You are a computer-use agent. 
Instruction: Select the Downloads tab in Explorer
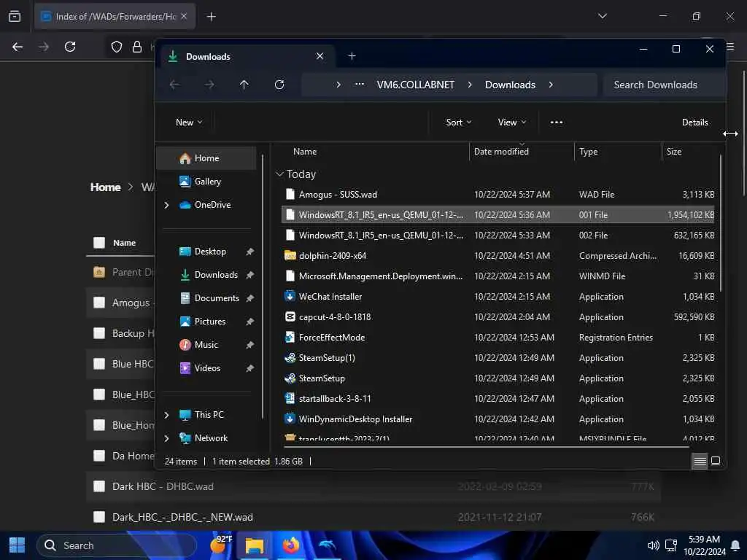pyautogui.click(x=247, y=57)
